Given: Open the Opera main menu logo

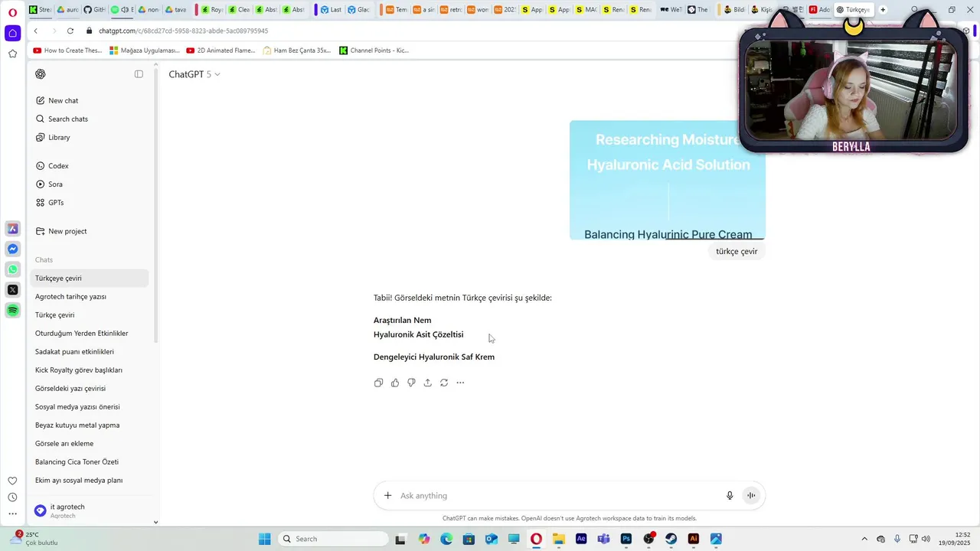Looking at the screenshot, I should click(x=12, y=12).
